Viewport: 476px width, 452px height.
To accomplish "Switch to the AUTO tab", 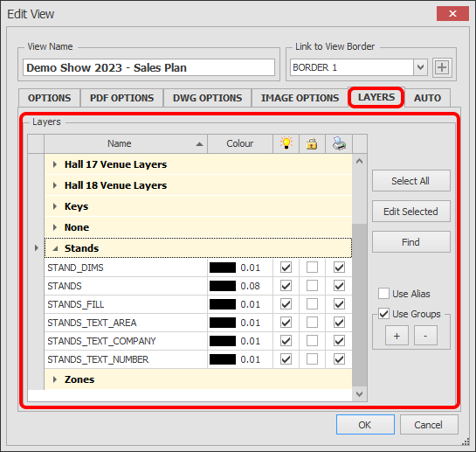I will click(427, 98).
